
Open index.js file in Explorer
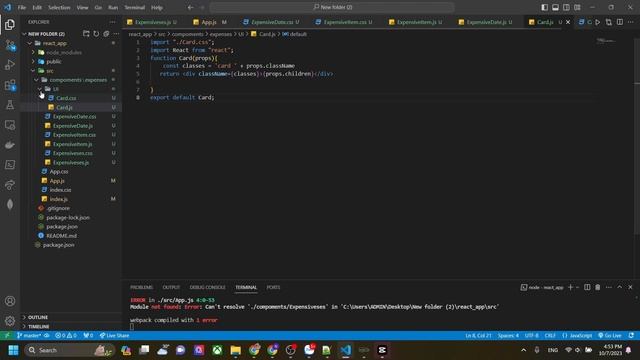[59, 199]
